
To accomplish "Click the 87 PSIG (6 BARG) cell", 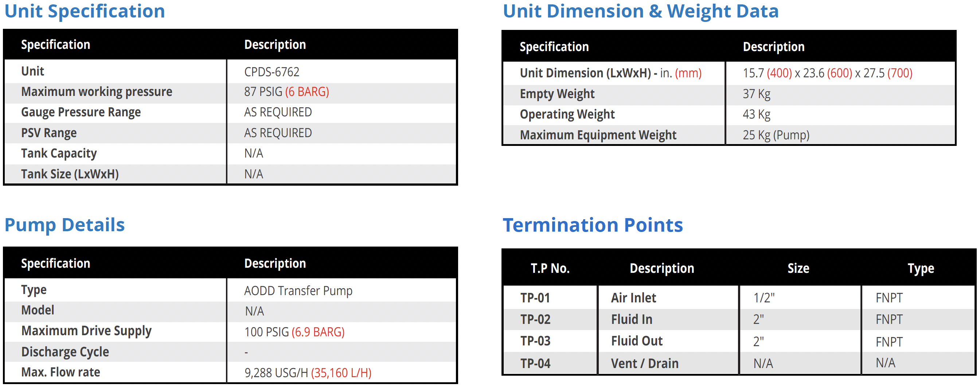I will [286, 92].
